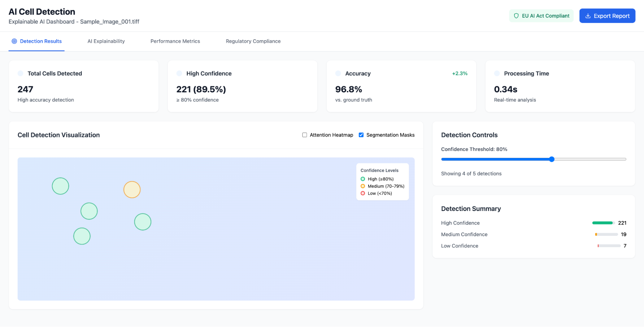Click the round icon on High Confidence card
The width and height of the screenshot is (644, 327).
[179, 73]
